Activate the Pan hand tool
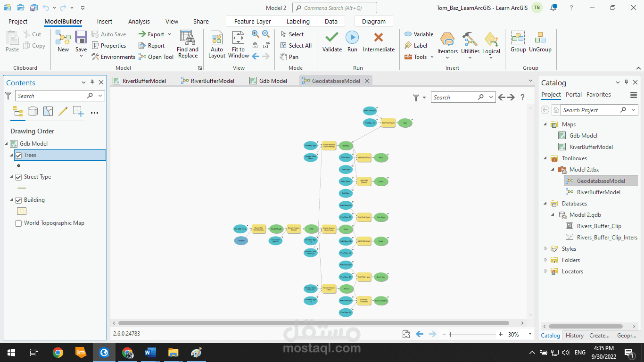Viewport: 644px width, 362px height. [289, 57]
